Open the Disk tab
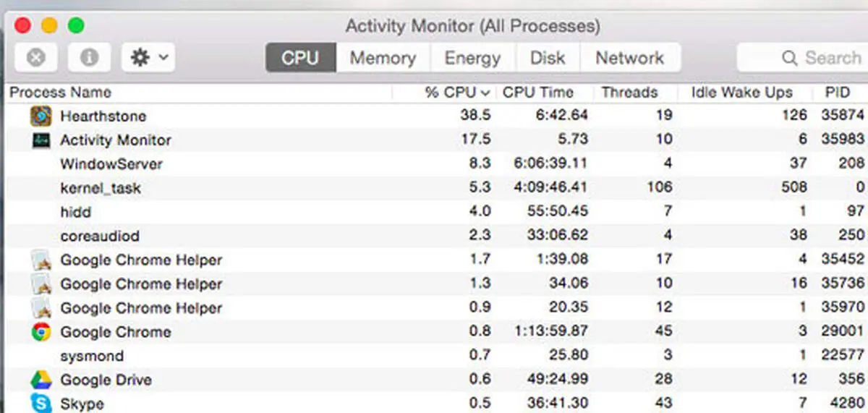Image resolution: width=868 pixels, height=413 pixels. click(548, 58)
